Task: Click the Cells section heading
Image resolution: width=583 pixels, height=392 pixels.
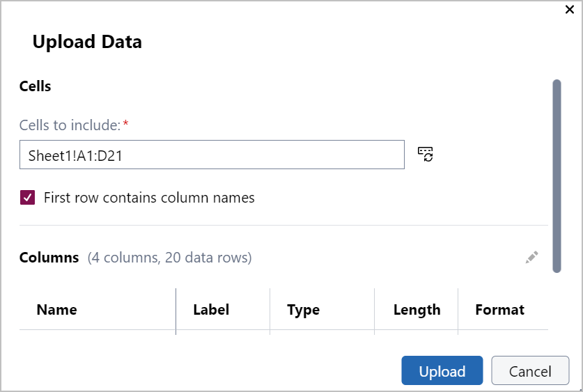Action: click(x=35, y=86)
